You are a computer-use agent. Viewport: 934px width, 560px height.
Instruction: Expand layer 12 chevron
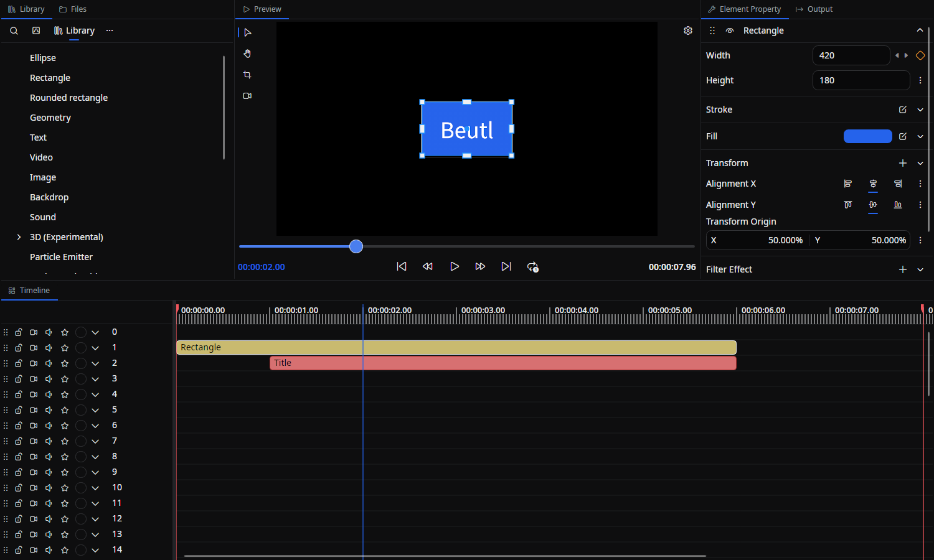tap(95, 519)
